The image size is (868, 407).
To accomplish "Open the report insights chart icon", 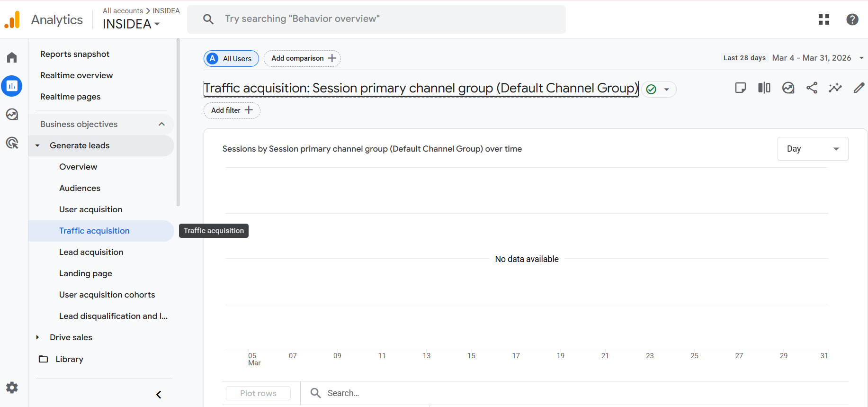I will pyautogui.click(x=788, y=88).
